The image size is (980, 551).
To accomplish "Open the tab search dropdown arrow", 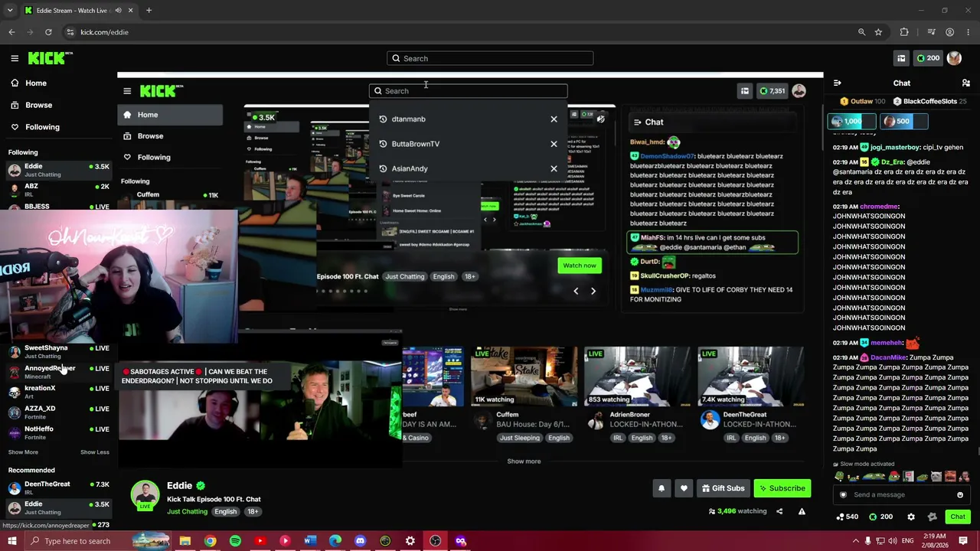I will [x=8, y=11].
